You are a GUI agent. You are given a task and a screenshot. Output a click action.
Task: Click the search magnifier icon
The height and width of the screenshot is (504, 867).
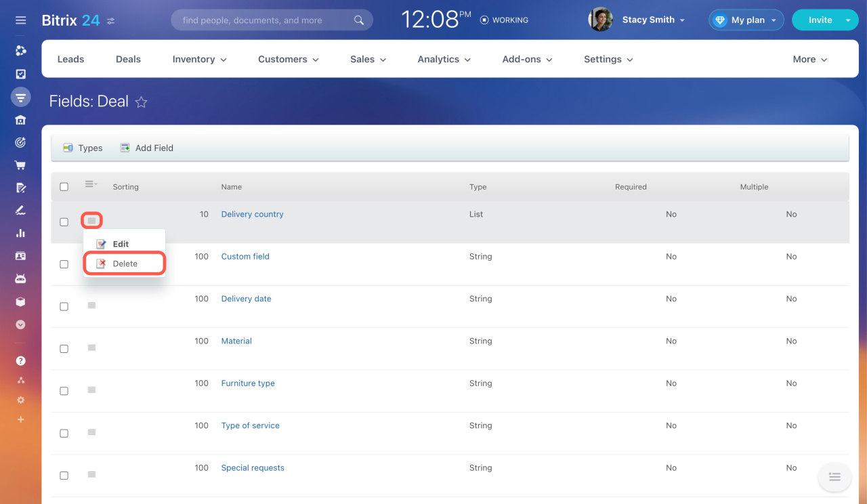point(359,20)
